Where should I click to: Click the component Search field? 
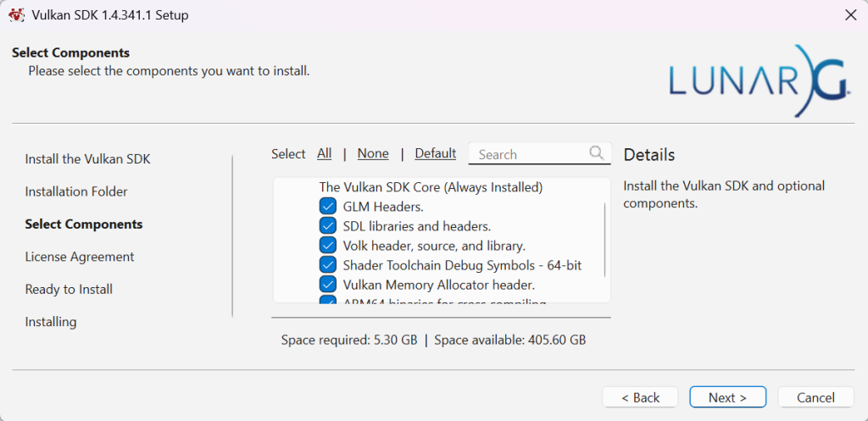(x=530, y=154)
